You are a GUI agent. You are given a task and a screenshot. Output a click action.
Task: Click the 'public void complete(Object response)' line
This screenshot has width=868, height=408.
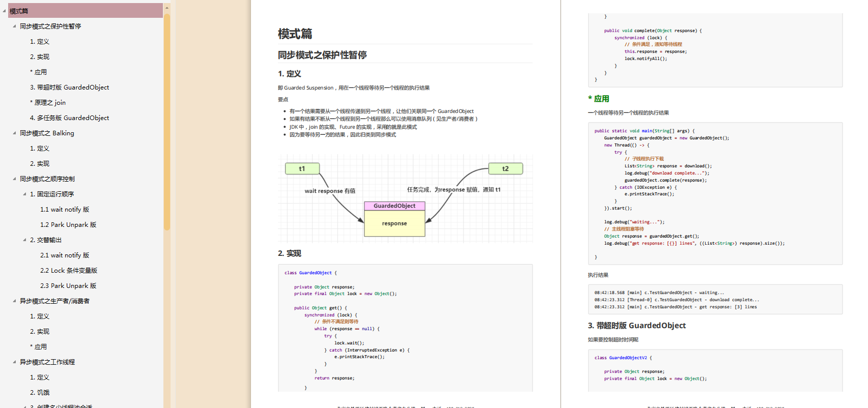(653, 31)
